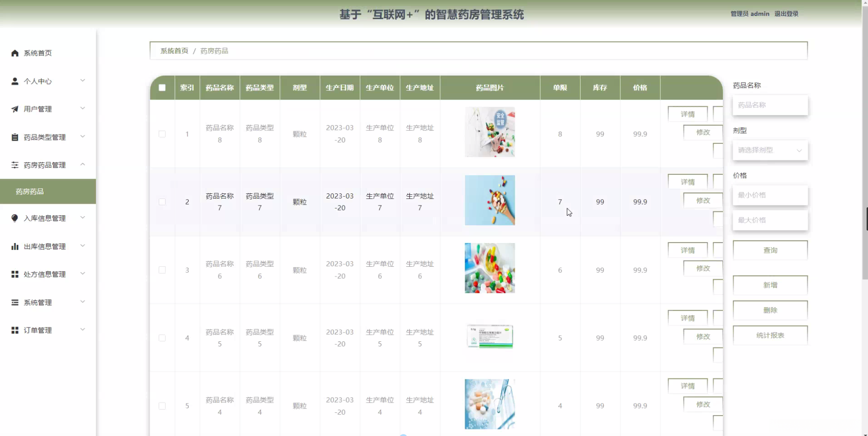Click 修改 for row 4 药品名称5
868x436 pixels.
(703, 336)
